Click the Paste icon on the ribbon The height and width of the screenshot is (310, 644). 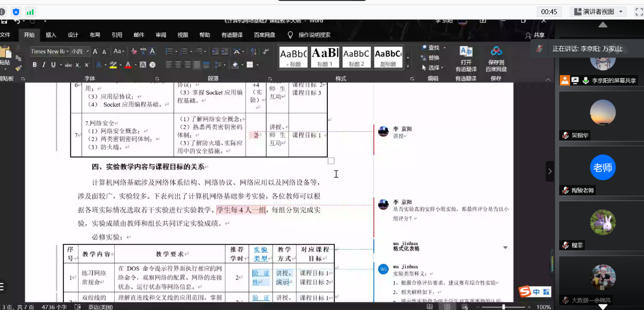(6, 53)
